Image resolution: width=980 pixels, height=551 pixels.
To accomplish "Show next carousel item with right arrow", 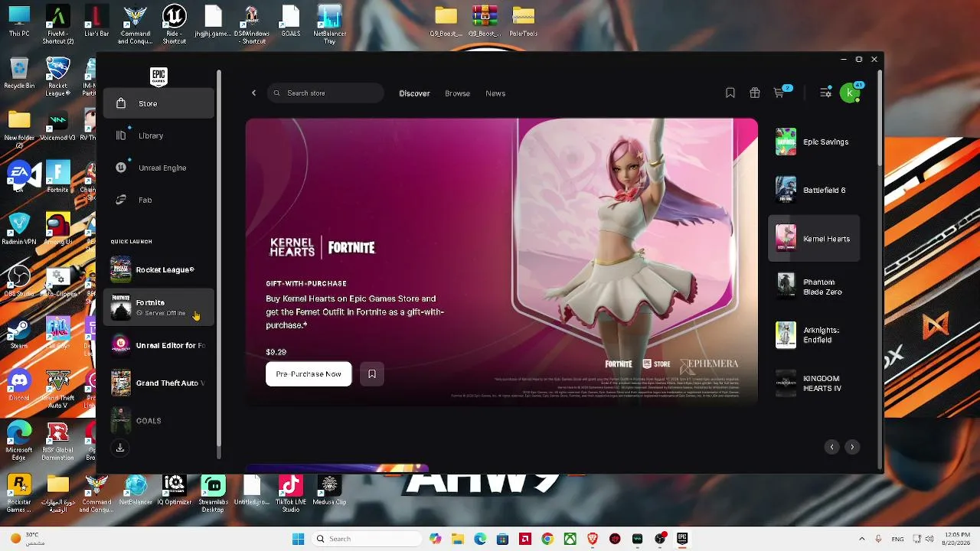I will (x=852, y=447).
